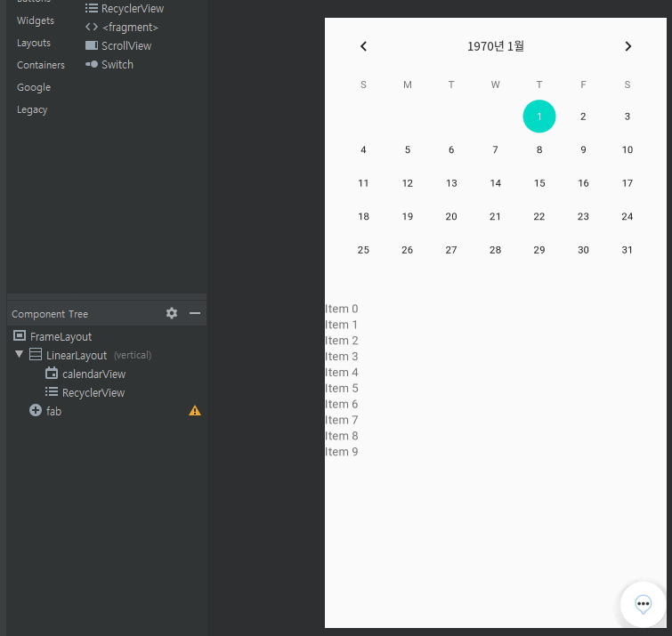The image size is (672, 636).
Task: Select date 2 on the calendar
Action: (x=583, y=117)
